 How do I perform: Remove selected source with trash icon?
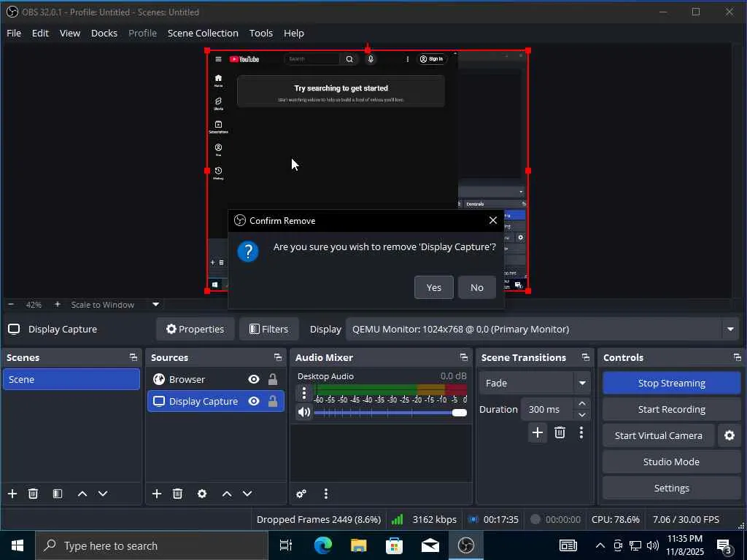pyautogui.click(x=178, y=494)
